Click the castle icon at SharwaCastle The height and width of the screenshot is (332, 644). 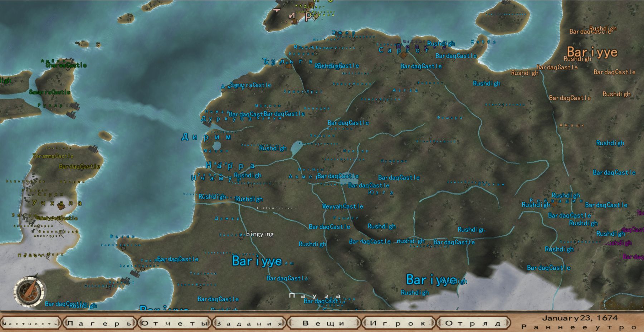(x=68, y=67)
